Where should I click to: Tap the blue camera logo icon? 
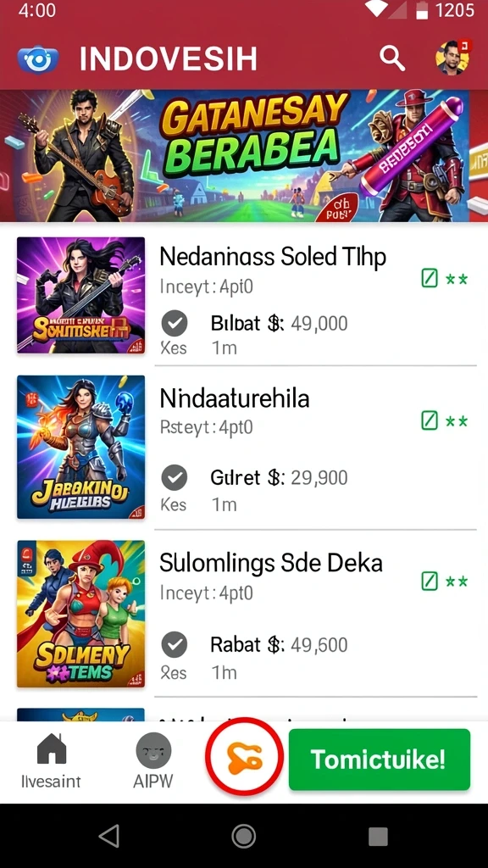tap(38, 59)
